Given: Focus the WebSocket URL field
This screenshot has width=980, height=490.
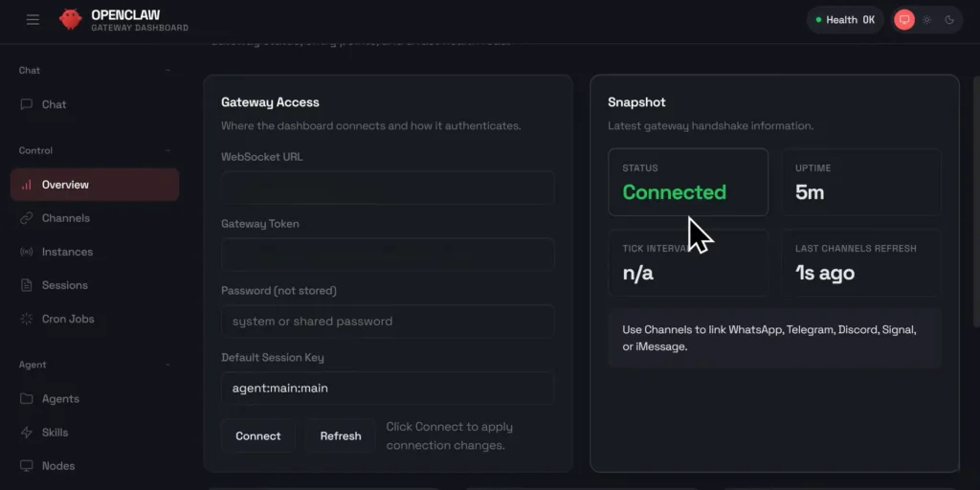Looking at the screenshot, I should click(x=388, y=188).
